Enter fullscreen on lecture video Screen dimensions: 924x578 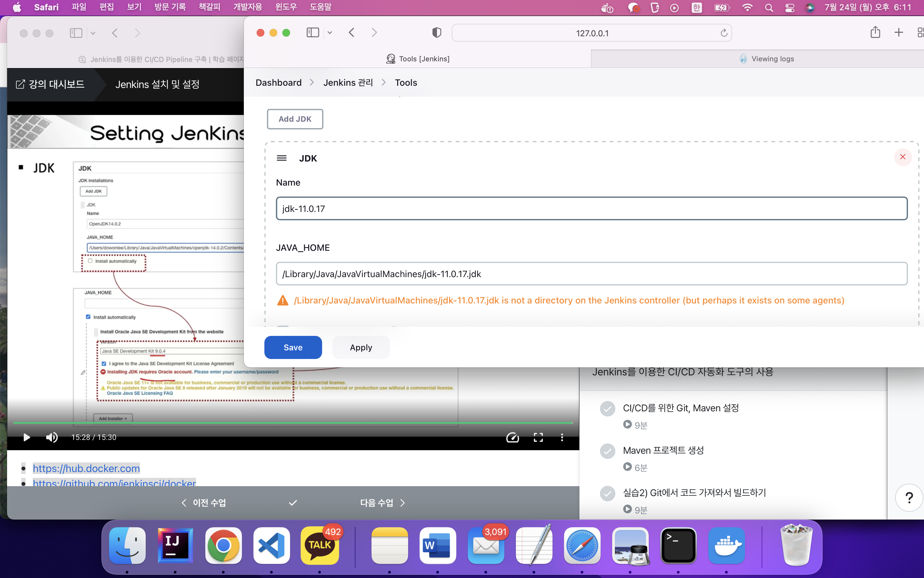(x=538, y=437)
